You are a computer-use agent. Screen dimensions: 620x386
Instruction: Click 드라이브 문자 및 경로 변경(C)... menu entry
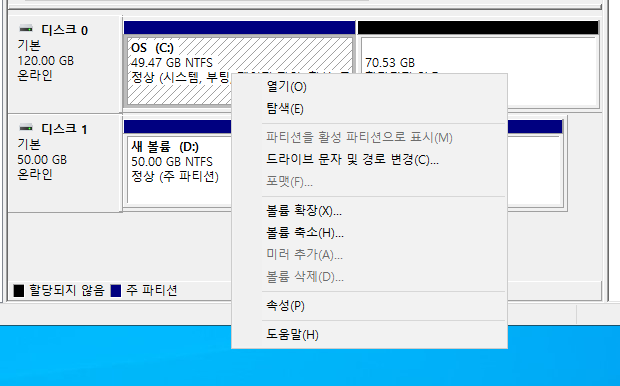tap(369, 159)
